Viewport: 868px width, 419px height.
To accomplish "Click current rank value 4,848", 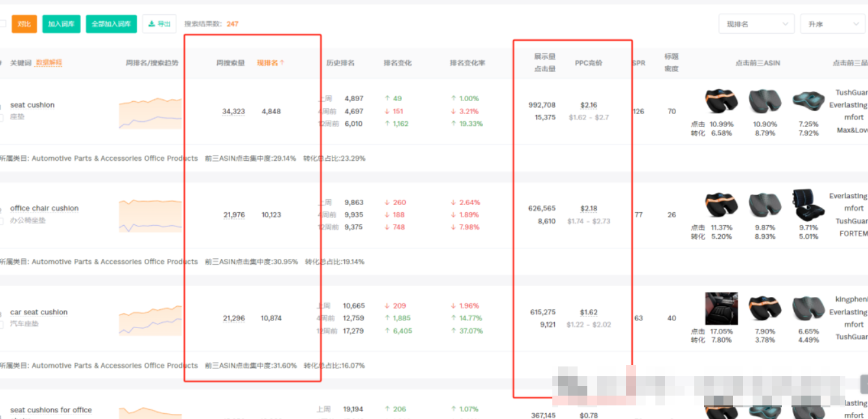I will 271,112.
